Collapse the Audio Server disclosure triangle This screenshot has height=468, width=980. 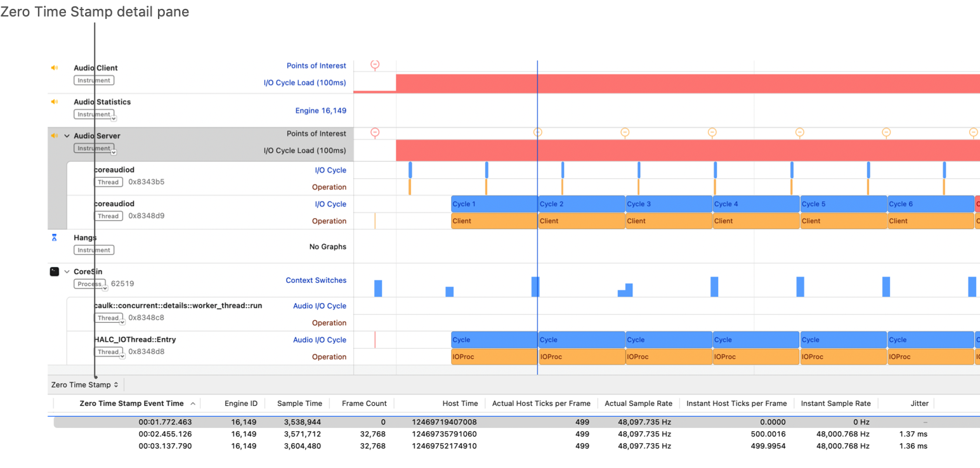point(66,135)
